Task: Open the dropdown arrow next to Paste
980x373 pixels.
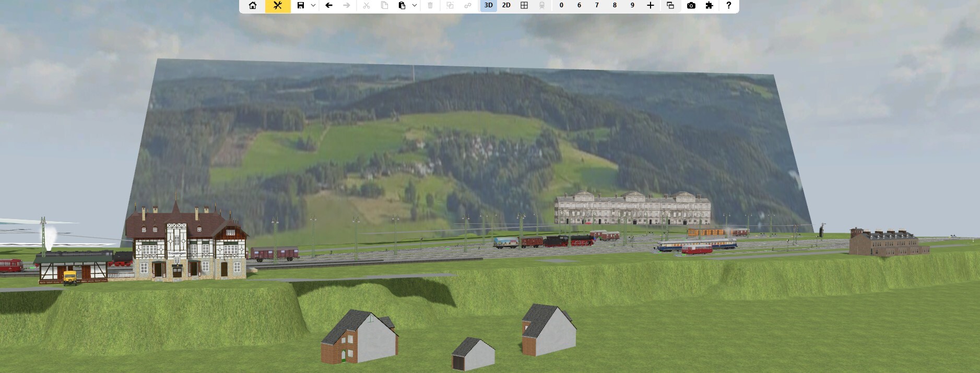Action: pyautogui.click(x=415, y=6)
